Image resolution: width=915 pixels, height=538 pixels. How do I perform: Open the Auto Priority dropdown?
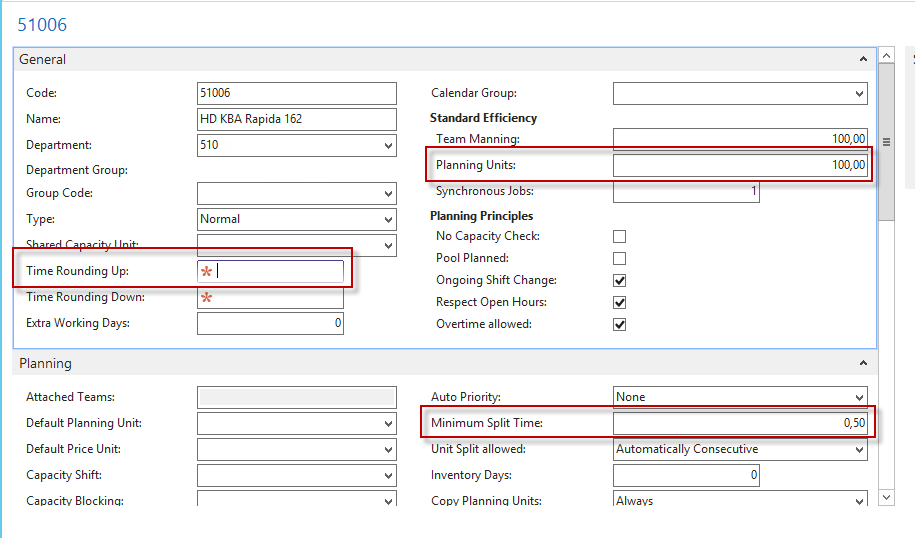pos(859,397)
